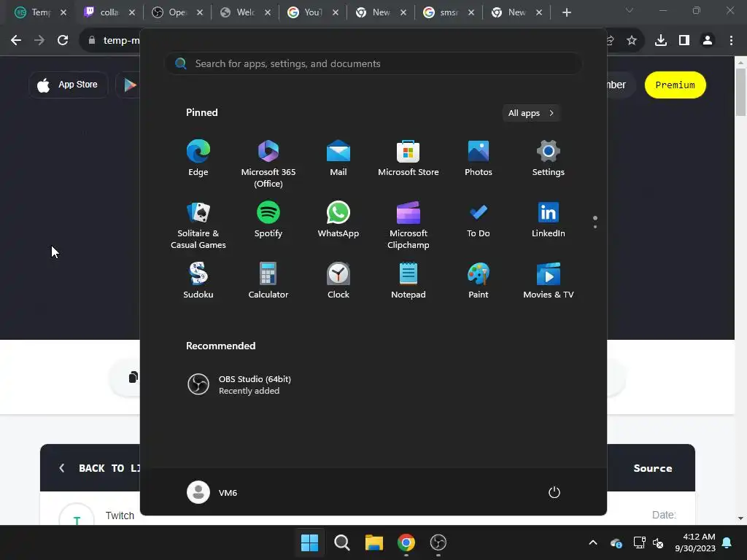Open the Calculator app

268,281
